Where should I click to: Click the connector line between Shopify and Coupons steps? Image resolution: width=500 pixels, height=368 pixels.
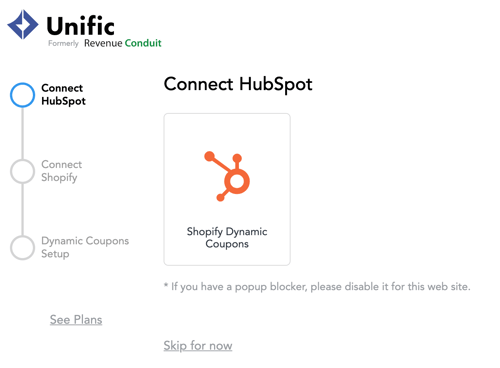pyautogui.click(x=22, y=210)
